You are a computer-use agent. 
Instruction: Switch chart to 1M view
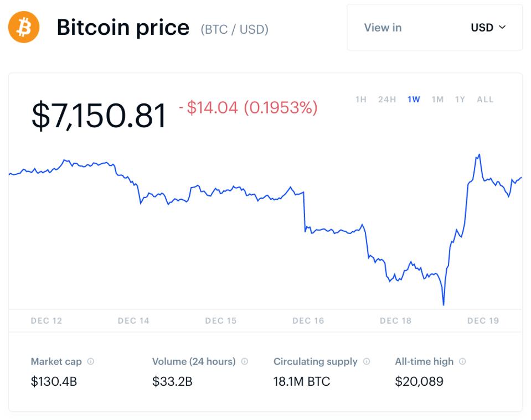(437, 99)
